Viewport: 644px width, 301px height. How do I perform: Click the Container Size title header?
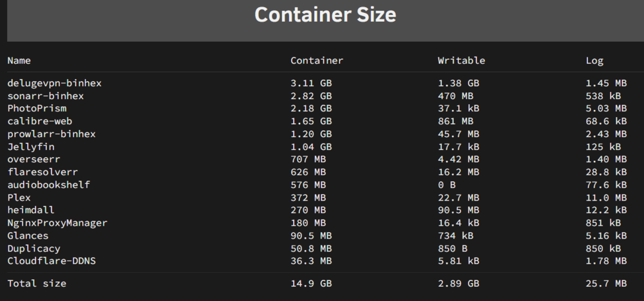click(x=325, y=15)
